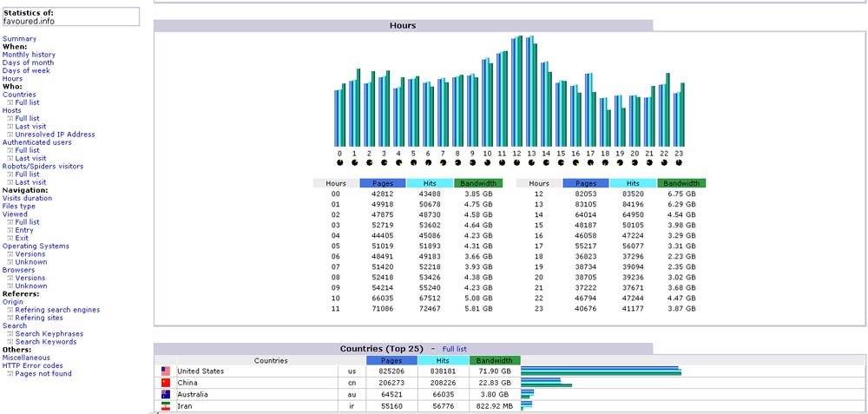
Task: Click list icon beside Search Keywords
Action: point(10,342)
